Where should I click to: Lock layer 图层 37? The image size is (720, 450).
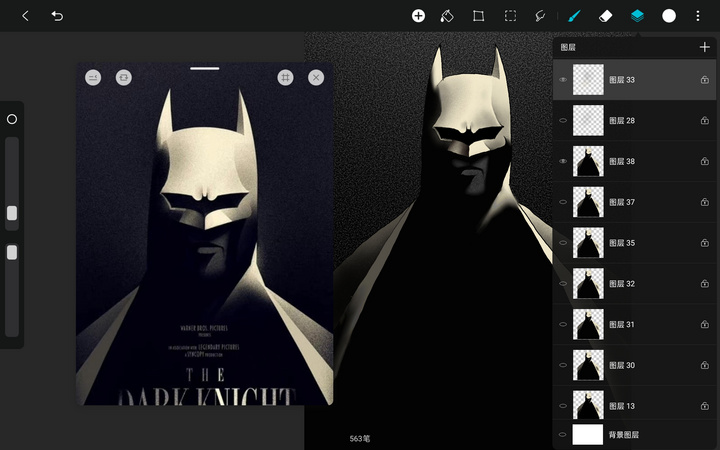point(704,202)
